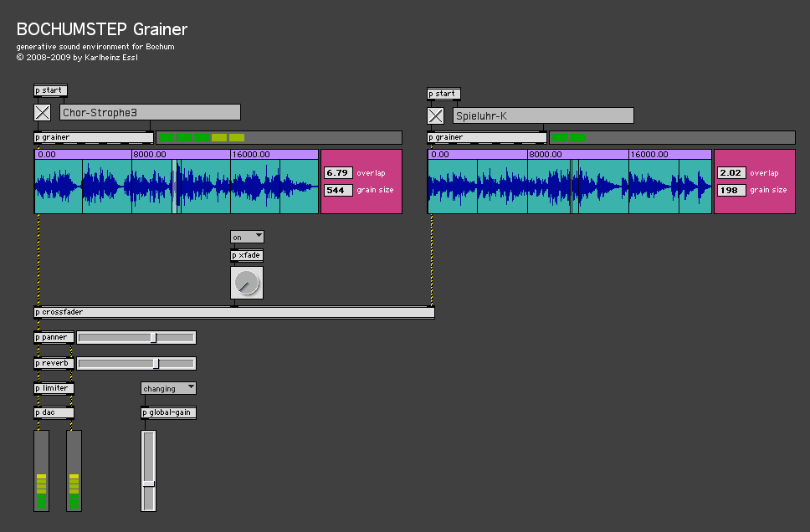Open the left 'p start' object
810x532 pixels.
coord(49,90)
